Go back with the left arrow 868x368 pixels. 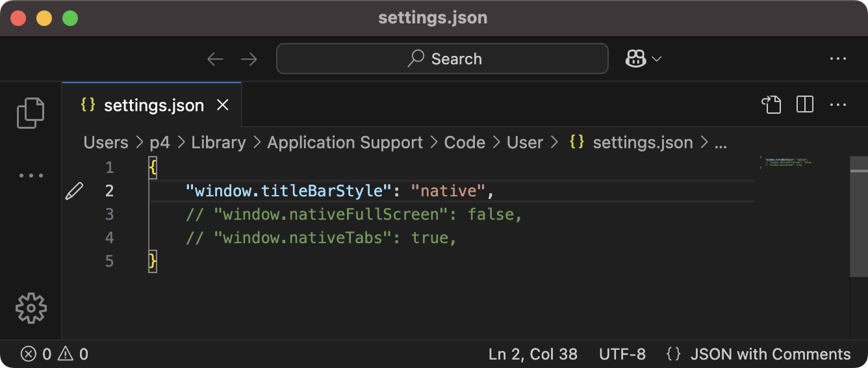pos(215,59)
